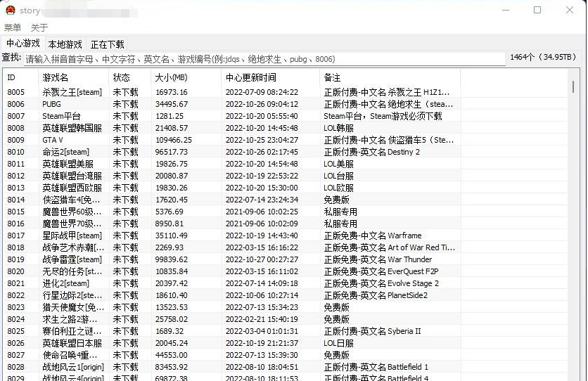Click note 正版付费-英文名 Destiny 2
Viewport: 588px width, 381px height.
[x=371, y=152]
